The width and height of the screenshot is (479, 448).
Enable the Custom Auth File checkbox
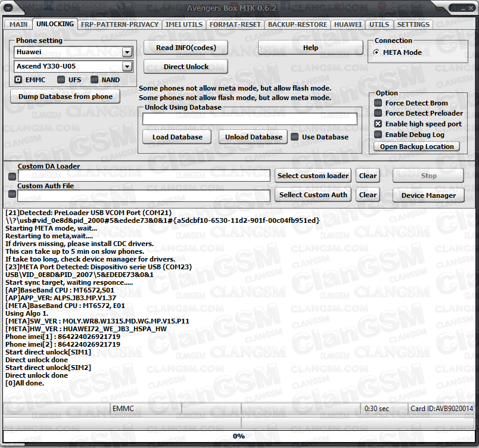point(12,194)
